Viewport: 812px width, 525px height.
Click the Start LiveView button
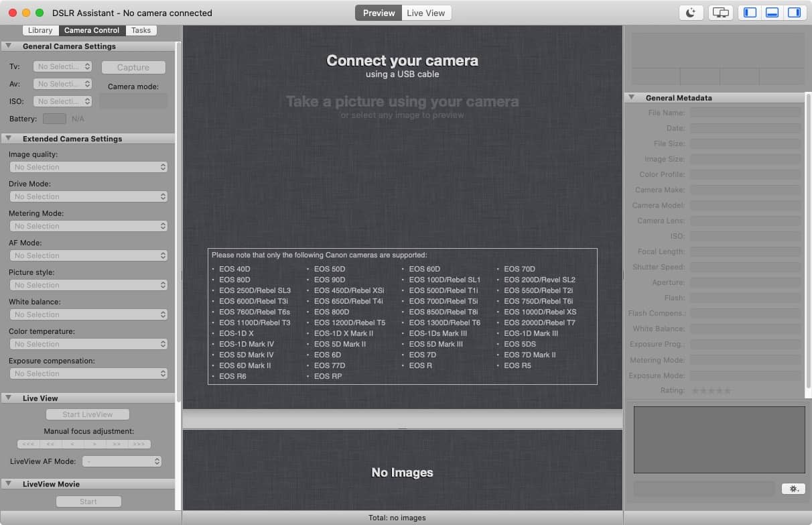pyautogui.click(x=88, y=414)
